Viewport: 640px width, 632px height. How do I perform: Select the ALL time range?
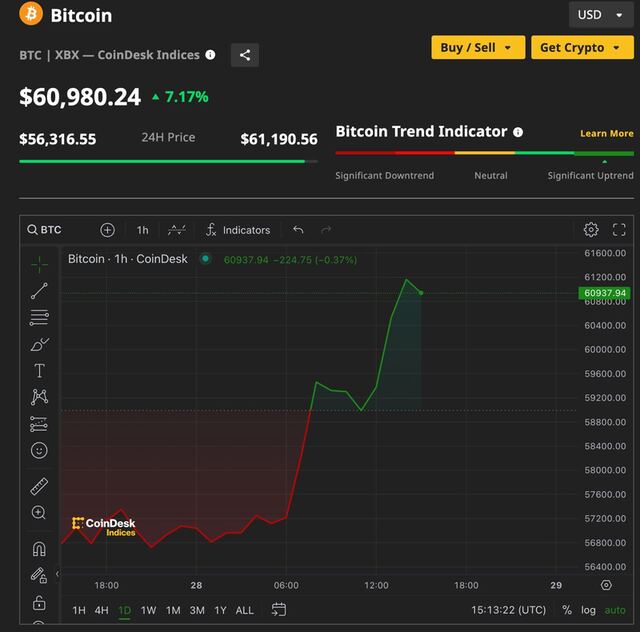(244, 610)
